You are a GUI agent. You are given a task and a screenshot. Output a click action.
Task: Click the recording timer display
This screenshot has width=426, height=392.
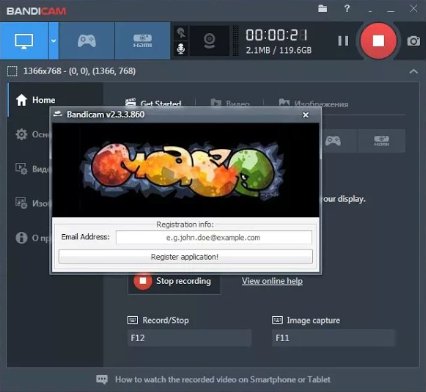[277, 35]
